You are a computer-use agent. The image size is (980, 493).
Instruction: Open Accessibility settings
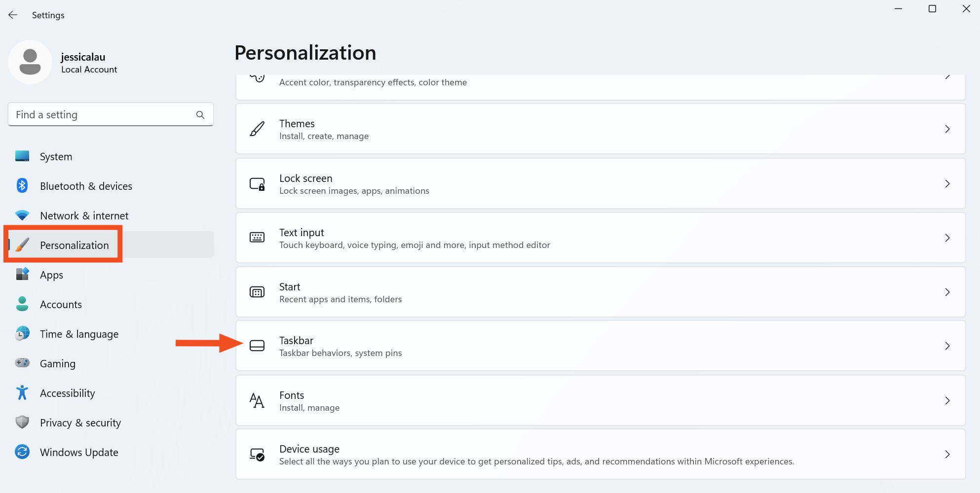(111, 393)
